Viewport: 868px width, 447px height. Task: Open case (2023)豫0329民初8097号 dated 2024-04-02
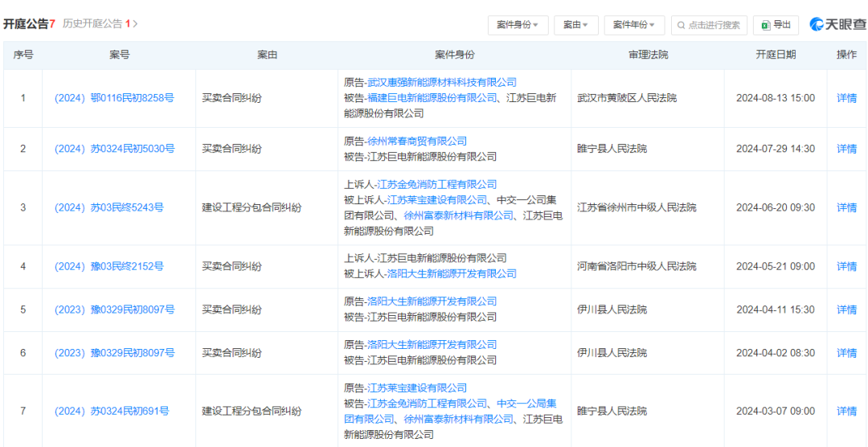click(114, 353)
